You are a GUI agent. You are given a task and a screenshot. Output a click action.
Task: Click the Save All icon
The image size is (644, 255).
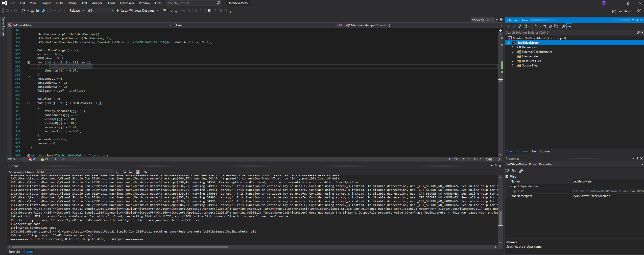43,11
